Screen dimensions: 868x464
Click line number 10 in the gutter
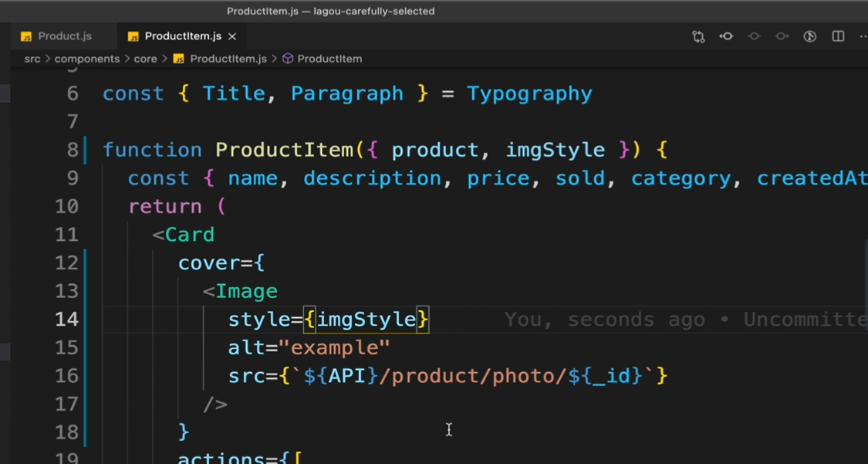tap(67, 207)
